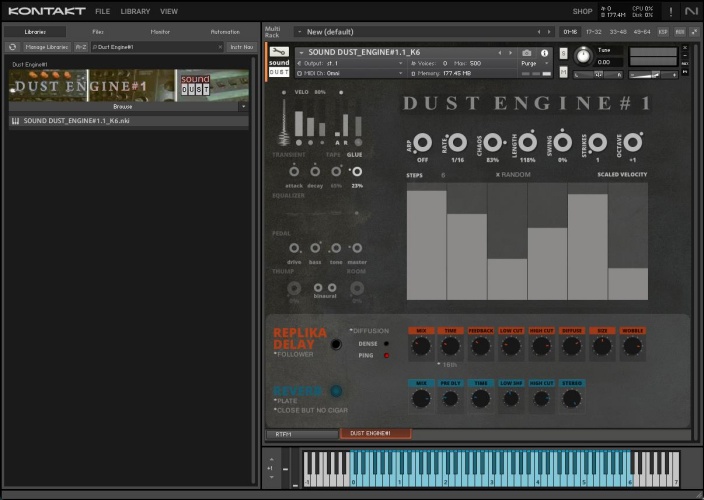
Task: Click the Browse button for Dust Engine
Action: [123, 105]
